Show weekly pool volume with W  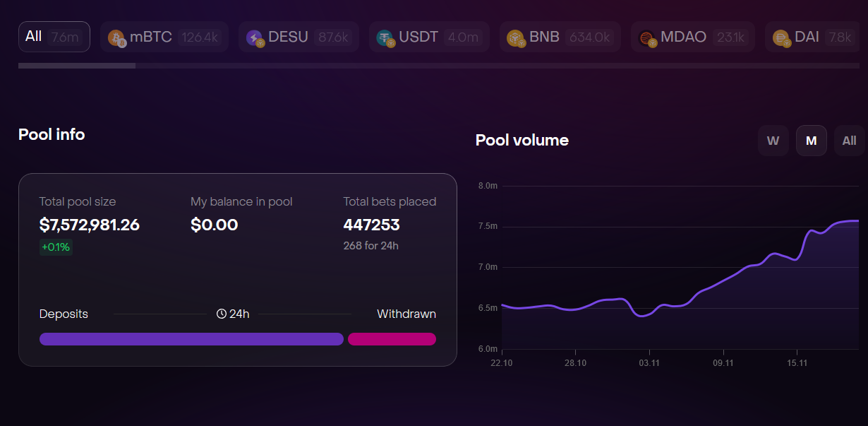pos(773,141)
